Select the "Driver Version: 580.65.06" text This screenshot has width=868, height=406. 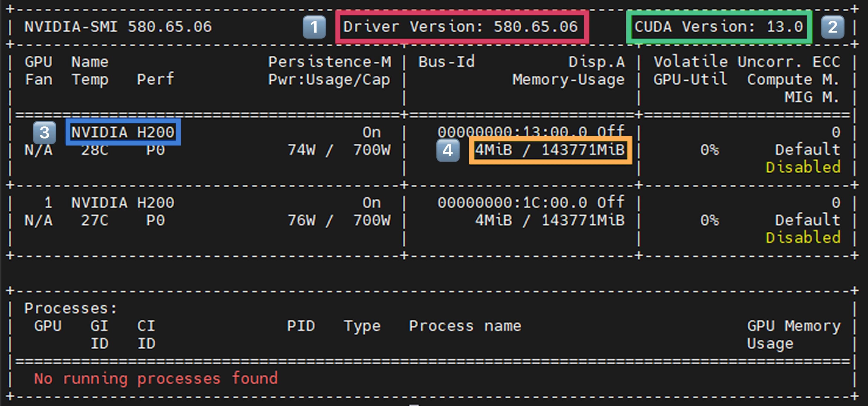pyautogui.click(x=460, y=27)
